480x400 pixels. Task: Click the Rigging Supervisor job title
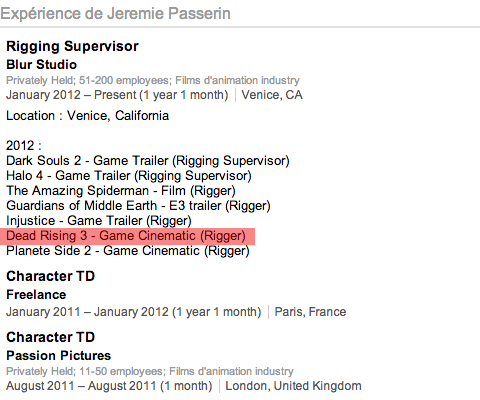pyautogui.click(x=72, y=46)
